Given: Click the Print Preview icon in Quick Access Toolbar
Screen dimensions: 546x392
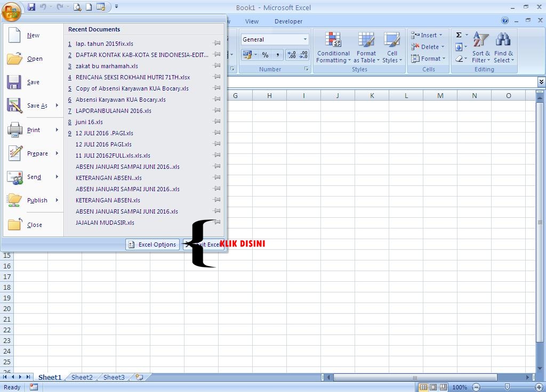Looking at the screenshot, I should [77, 7].
